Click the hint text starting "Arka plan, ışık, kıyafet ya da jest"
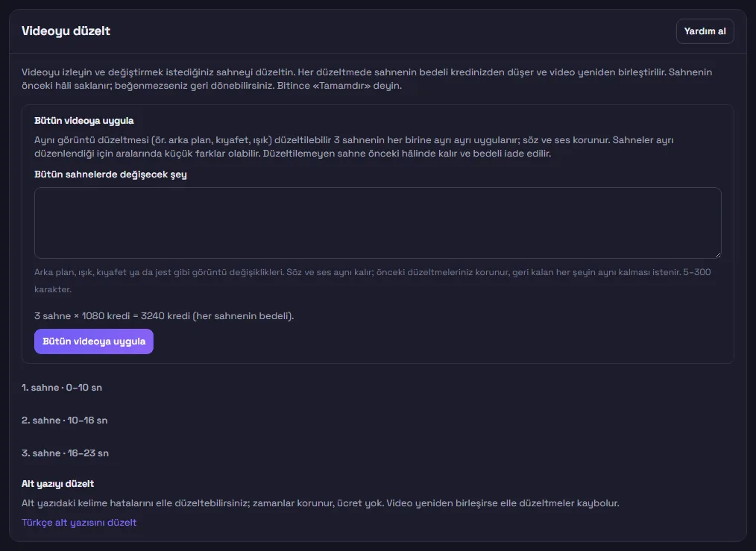756x551 pixels. (x=372, y=280)
